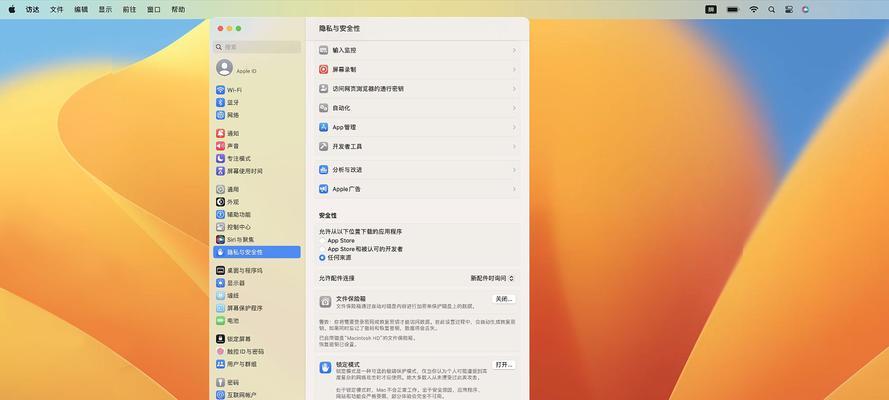
Task: Click the input method icon in menu bar
Action: 711,10
